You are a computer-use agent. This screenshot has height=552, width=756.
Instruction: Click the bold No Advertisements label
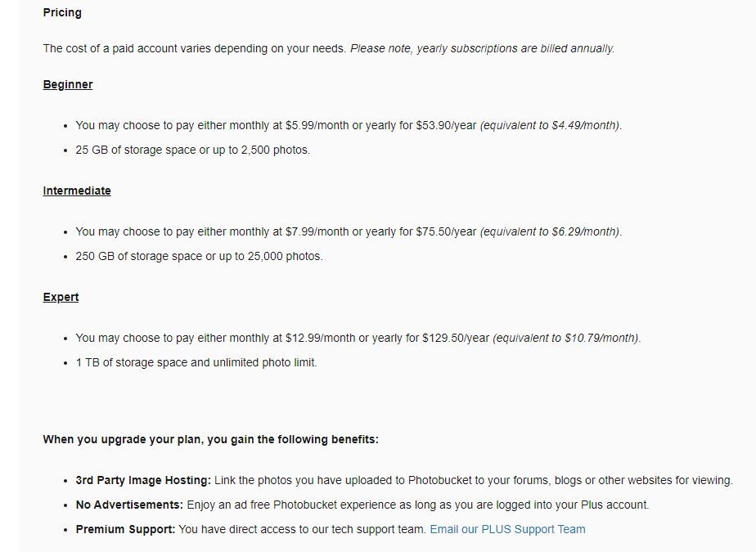[129, 505]
